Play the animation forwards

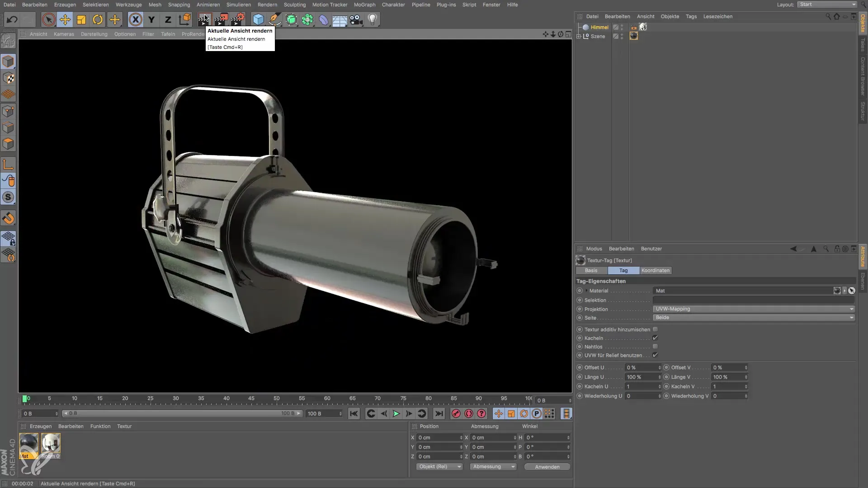[x=396, y=413]
